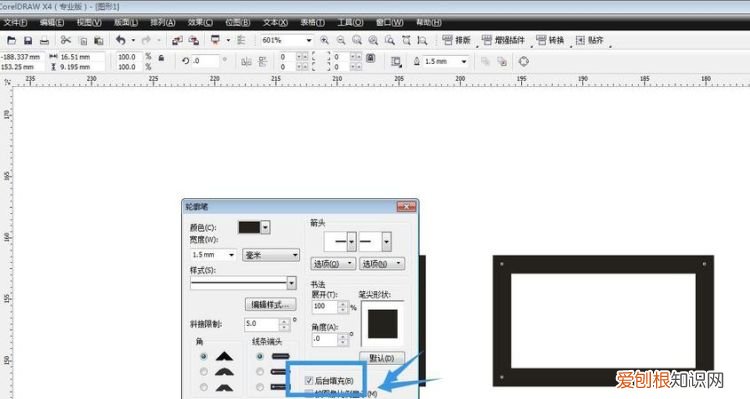This screenshot has height=399, width=750.
Task: Open the 文件(F) menu
Action: (x=15, y=22)
